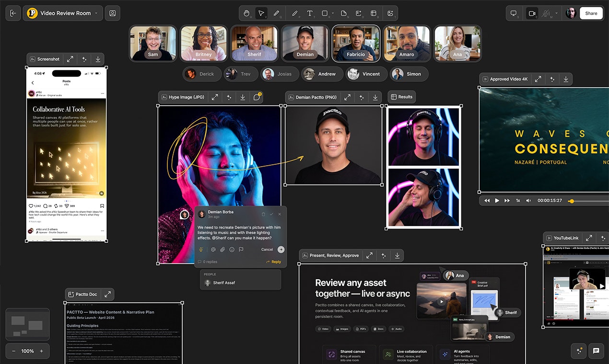The width and height of the screenshot is (609, 364).
Task: Select the Text tool
Action: 310,13
